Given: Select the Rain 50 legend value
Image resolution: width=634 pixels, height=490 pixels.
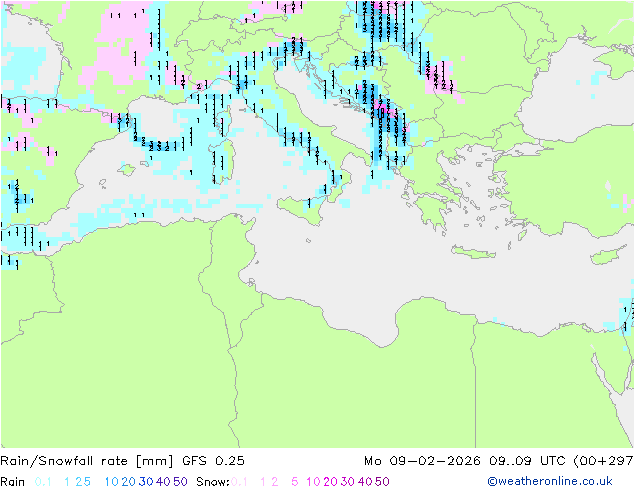Looking at the screenshot, I should point(180,482).
